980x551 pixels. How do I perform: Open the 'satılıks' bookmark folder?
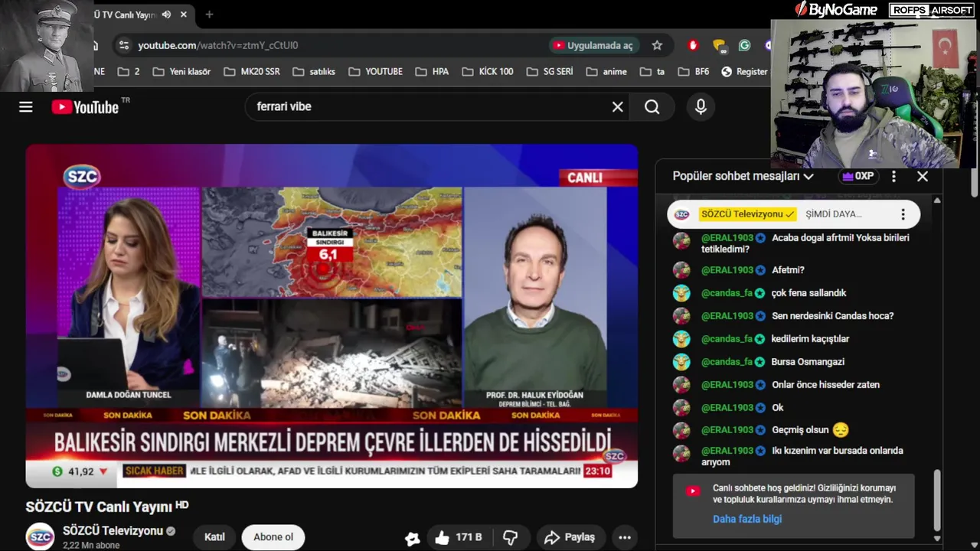point(314,71)
